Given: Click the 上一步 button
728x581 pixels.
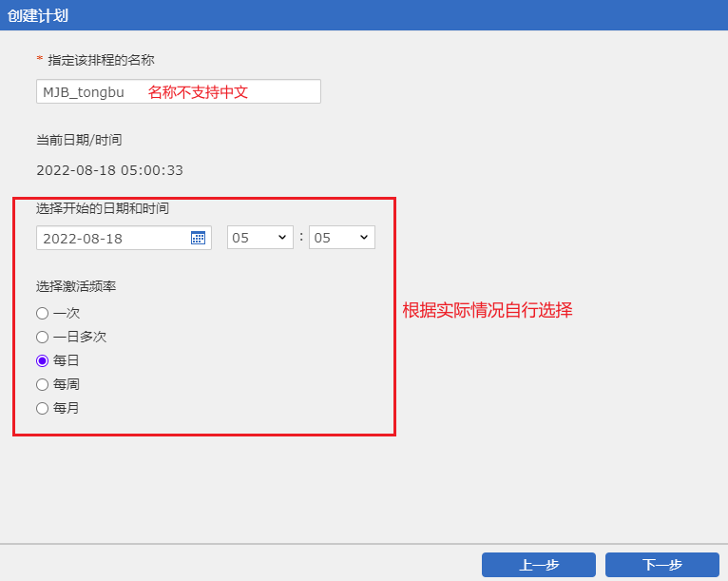Looking at the screenshot, I should point(538,565).
